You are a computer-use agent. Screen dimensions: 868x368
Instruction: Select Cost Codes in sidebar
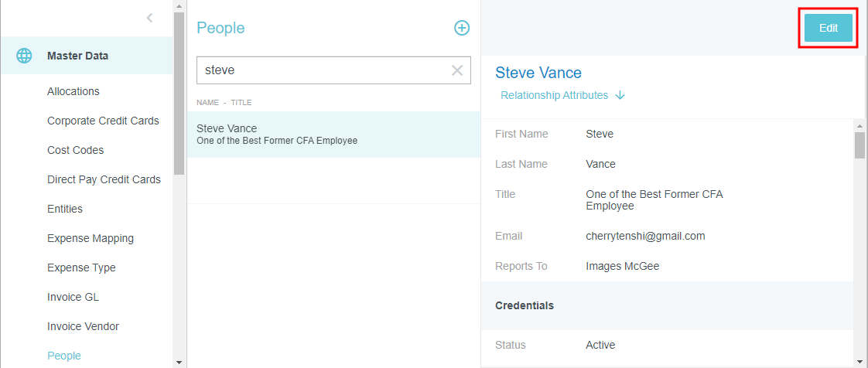pos(75,150)
